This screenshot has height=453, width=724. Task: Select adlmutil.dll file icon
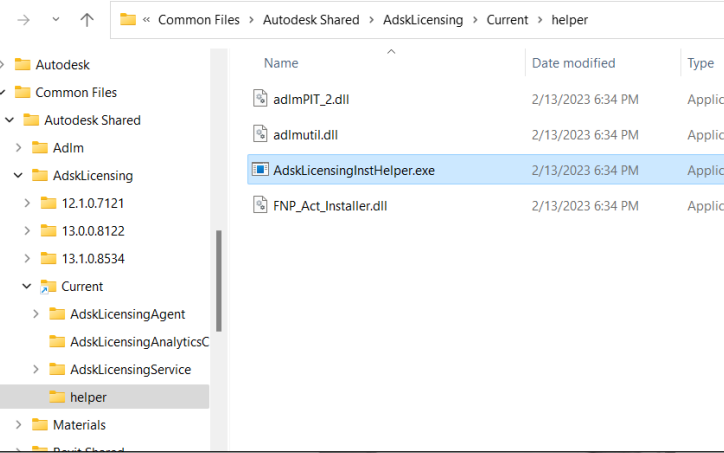(260, 134)
